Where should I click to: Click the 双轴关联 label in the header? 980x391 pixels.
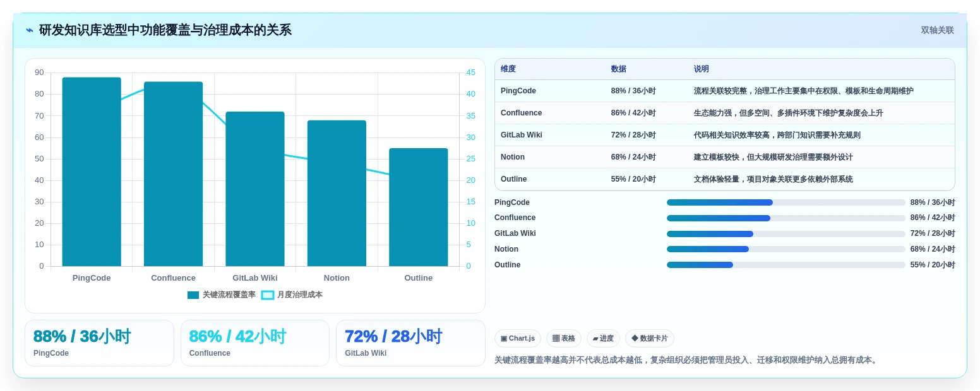pyautogui.click(x=937, y=30)
